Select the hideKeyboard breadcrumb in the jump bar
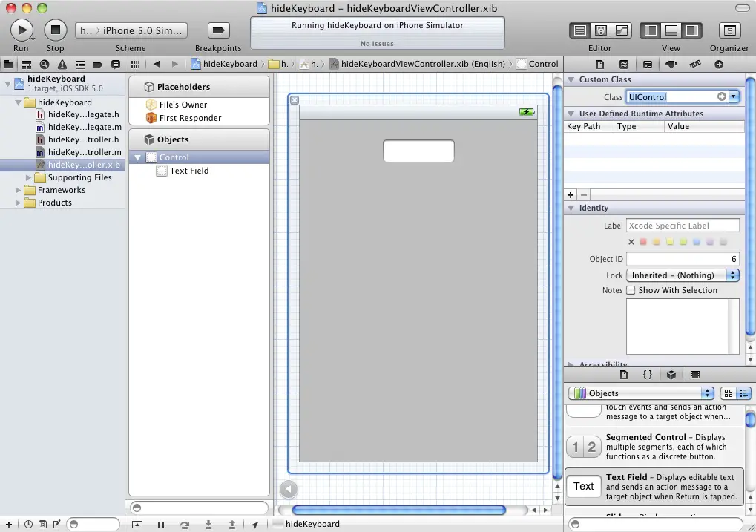The height and width of the screenshot is (532, 756). click(x=225, y=64)
